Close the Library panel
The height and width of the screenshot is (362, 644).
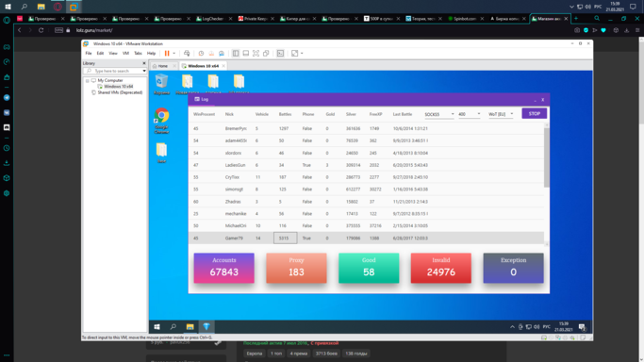pos(144,63)
